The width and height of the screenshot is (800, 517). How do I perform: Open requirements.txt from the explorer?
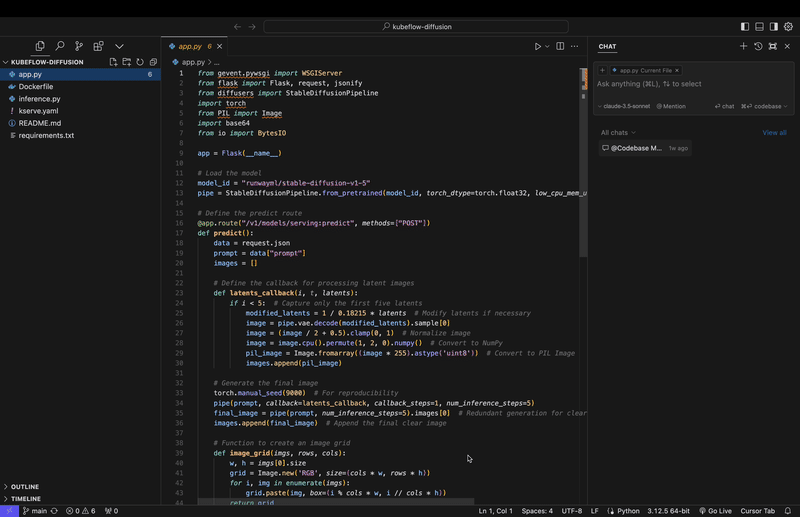click(x=80, y=135)
